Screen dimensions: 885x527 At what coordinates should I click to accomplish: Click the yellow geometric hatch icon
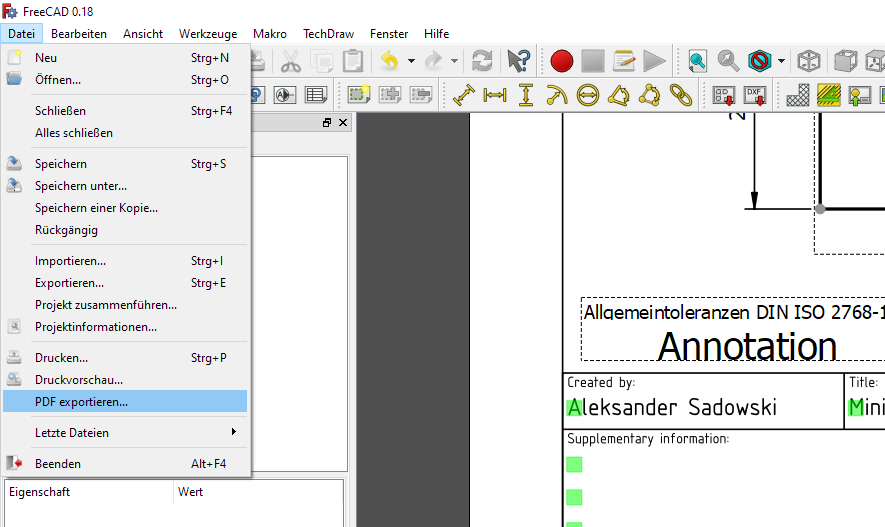click(x=829, y=95)
